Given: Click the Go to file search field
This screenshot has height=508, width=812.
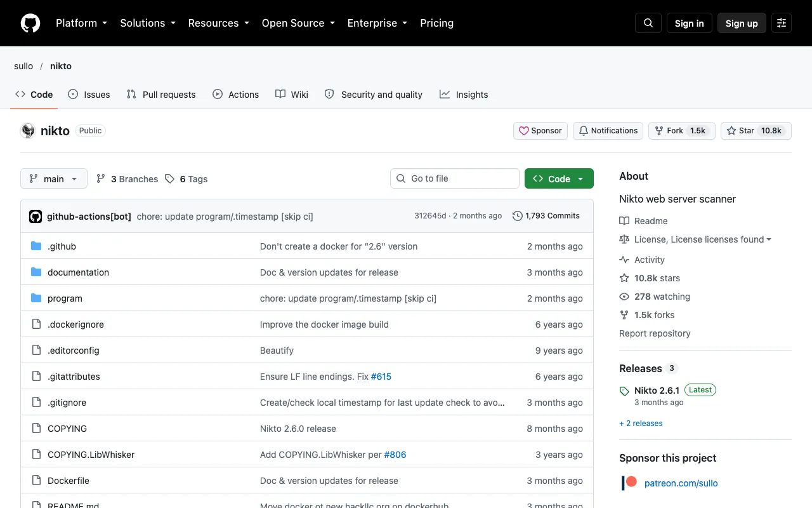Looking at the screenshot, I should coord(455,178).
